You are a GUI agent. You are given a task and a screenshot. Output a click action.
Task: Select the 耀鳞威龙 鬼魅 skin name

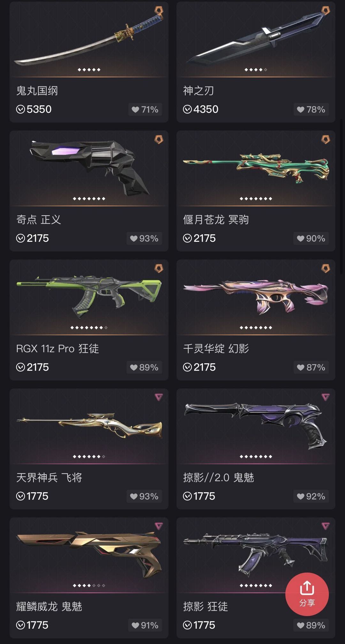[x=49, y=606]
